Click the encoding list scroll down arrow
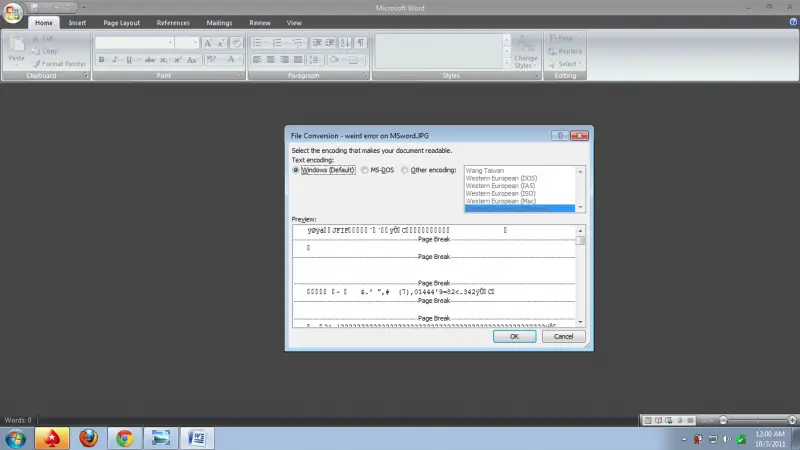Screen dimensions: 800x450 pyautogui.click(x=580, y=207)
